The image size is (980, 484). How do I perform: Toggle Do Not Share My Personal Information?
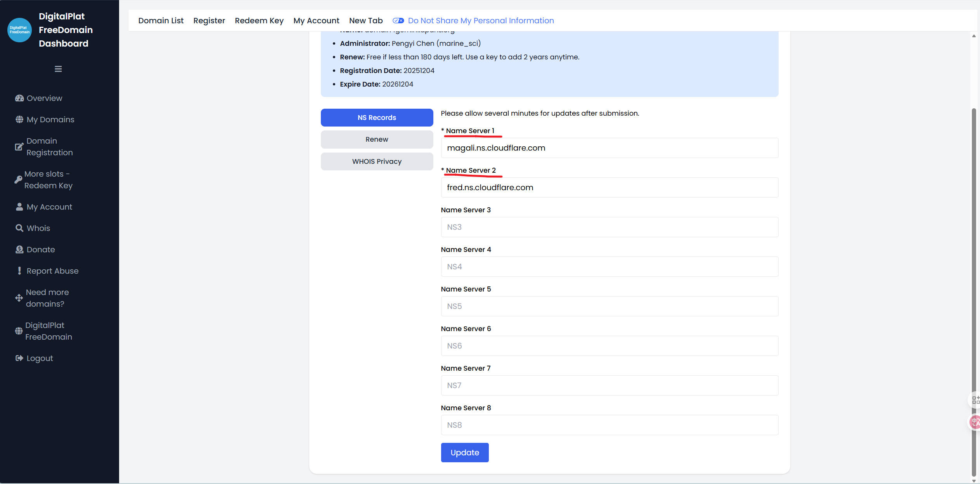click(398, 21)
